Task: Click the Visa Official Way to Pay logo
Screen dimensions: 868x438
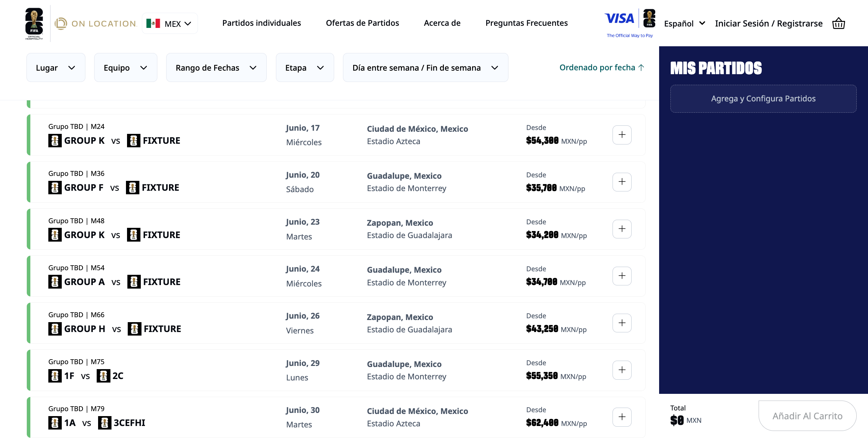Action: [x=630, y=23]
